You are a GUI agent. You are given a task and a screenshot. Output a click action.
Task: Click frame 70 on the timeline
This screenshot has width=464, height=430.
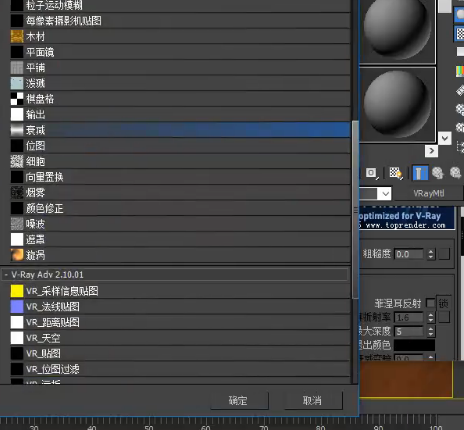coord(264,427)
